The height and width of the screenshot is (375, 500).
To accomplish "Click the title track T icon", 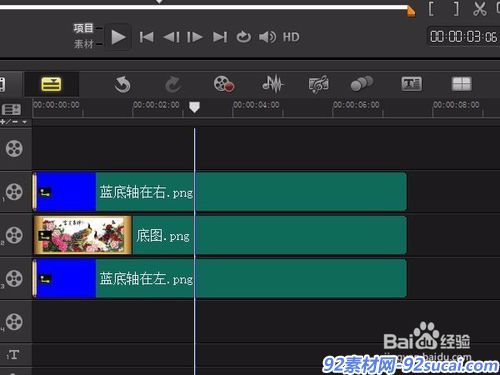I will pos(13,355).
